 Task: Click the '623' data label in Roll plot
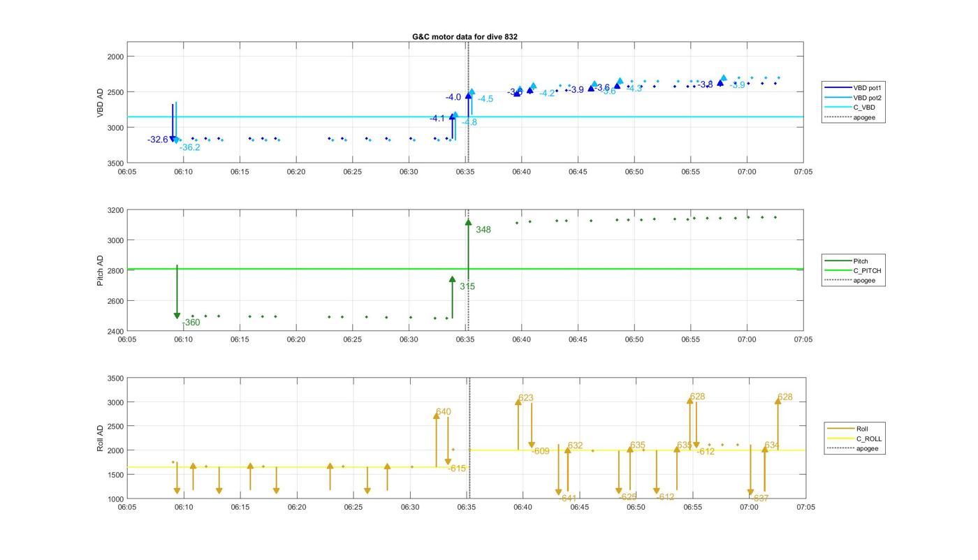click(x=526, y=398)
